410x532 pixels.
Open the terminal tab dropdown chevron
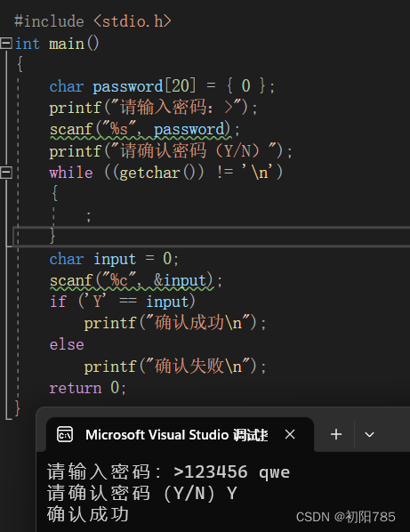(369, 435)
